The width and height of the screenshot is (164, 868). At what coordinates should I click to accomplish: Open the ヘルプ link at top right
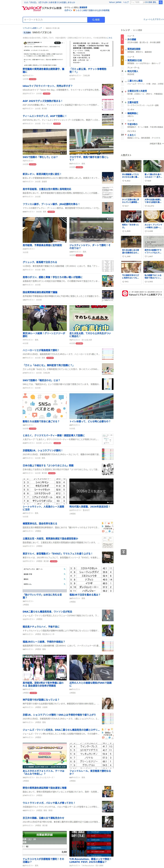(126, 2)
